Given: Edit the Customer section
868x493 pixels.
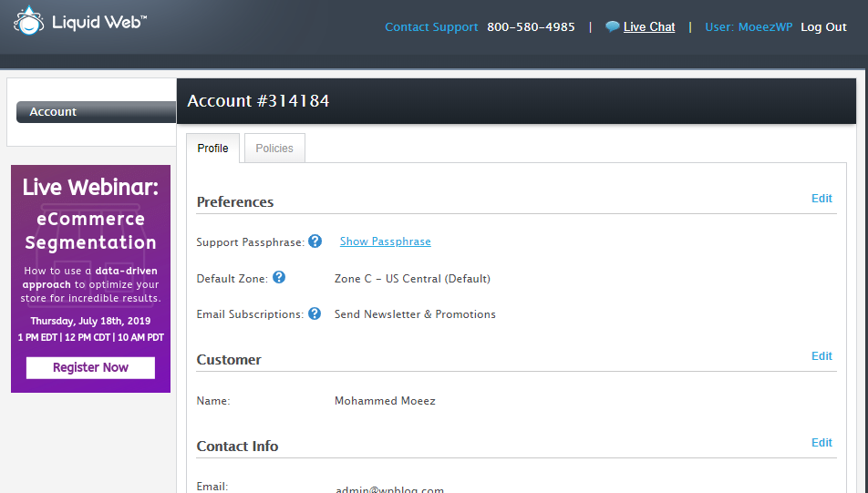Looking at the screenshot, I should pos(821,355).
